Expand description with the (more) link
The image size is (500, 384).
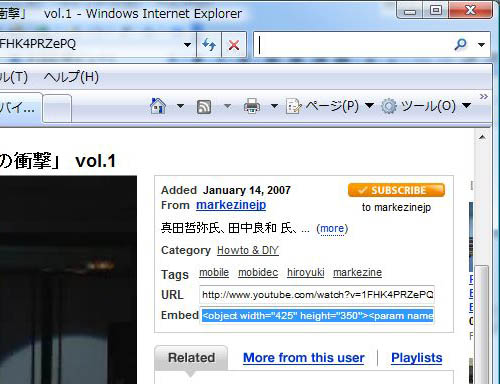[x=332, y=229]
